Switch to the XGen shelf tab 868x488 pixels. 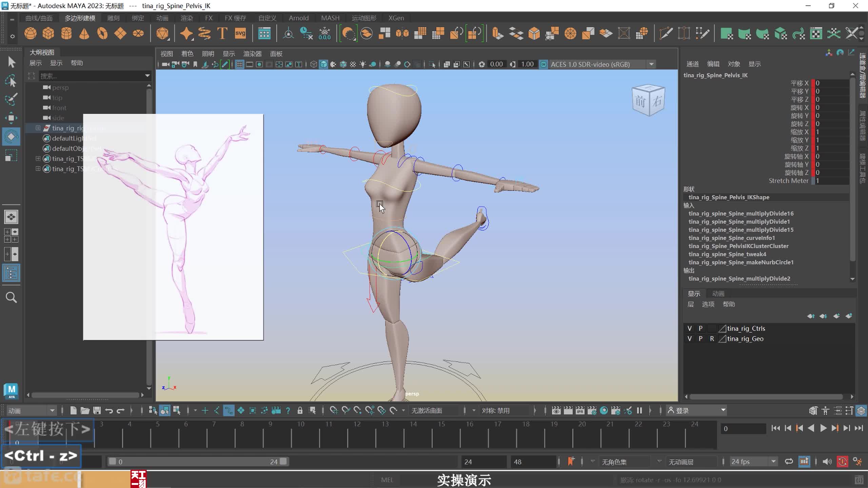click(x=396, y=18)
